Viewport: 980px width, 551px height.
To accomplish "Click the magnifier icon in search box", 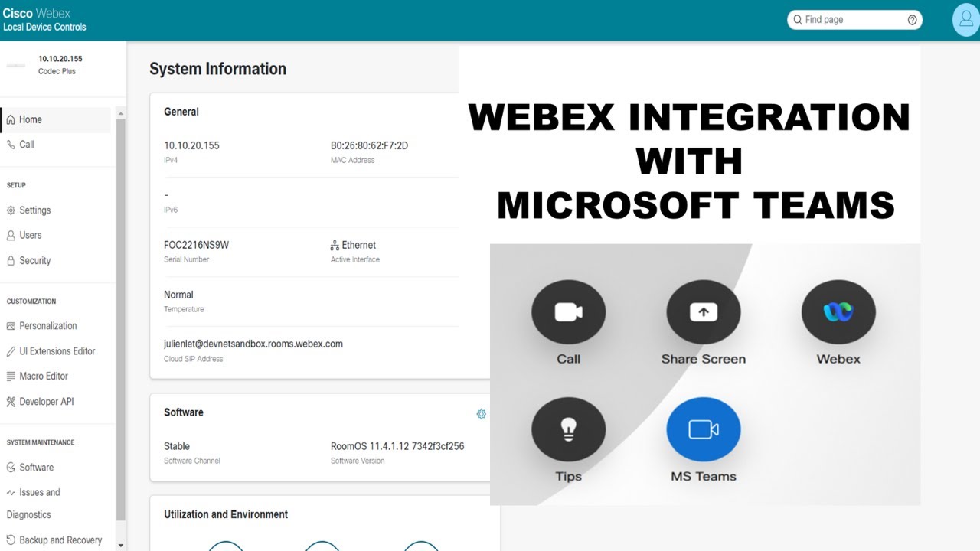I will point(798,20).
